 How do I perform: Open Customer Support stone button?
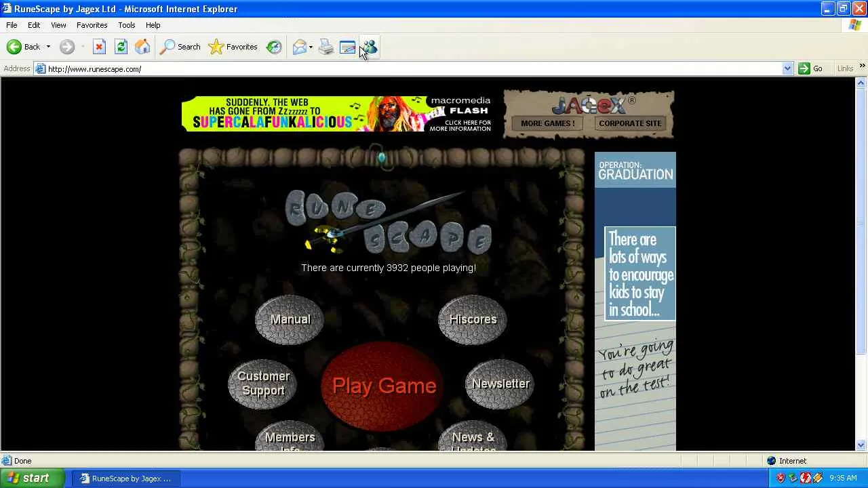(x=263, y=384)
